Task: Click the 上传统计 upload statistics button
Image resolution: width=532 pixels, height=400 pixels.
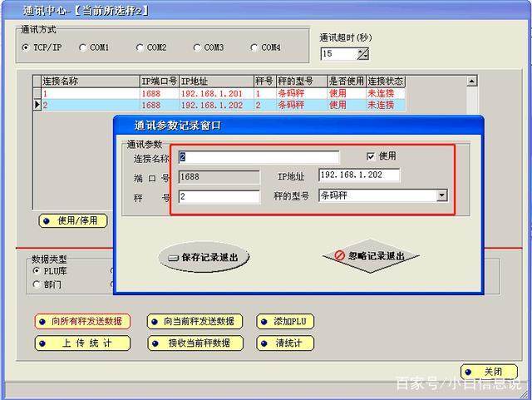Action: coord(81,343)
